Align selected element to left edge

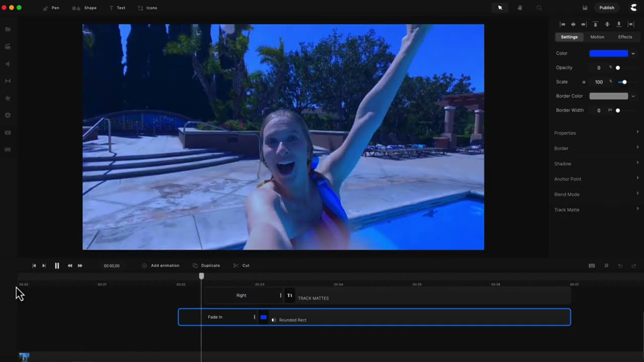pos(562,24)
